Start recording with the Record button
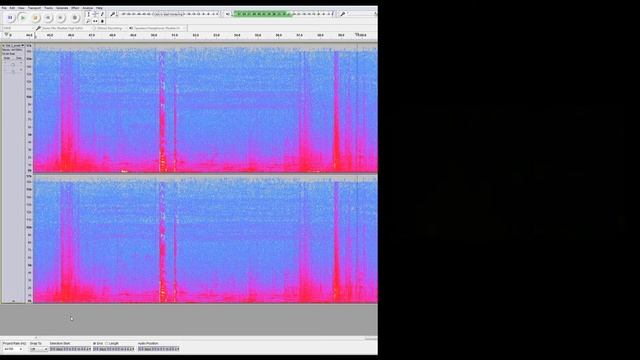The height and width of the screenshot is (360, 640). point(74,18)
